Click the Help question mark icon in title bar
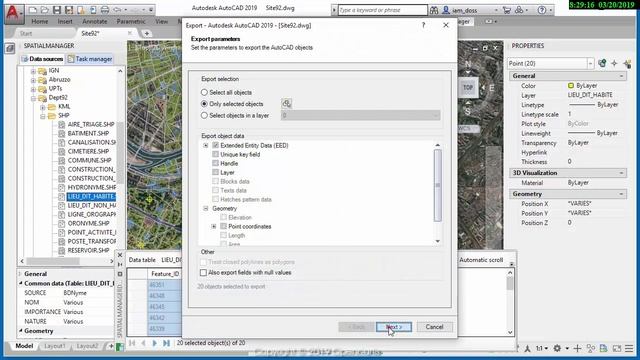The width and height of the screenshot is (640, 360). [x=542, y=10]
